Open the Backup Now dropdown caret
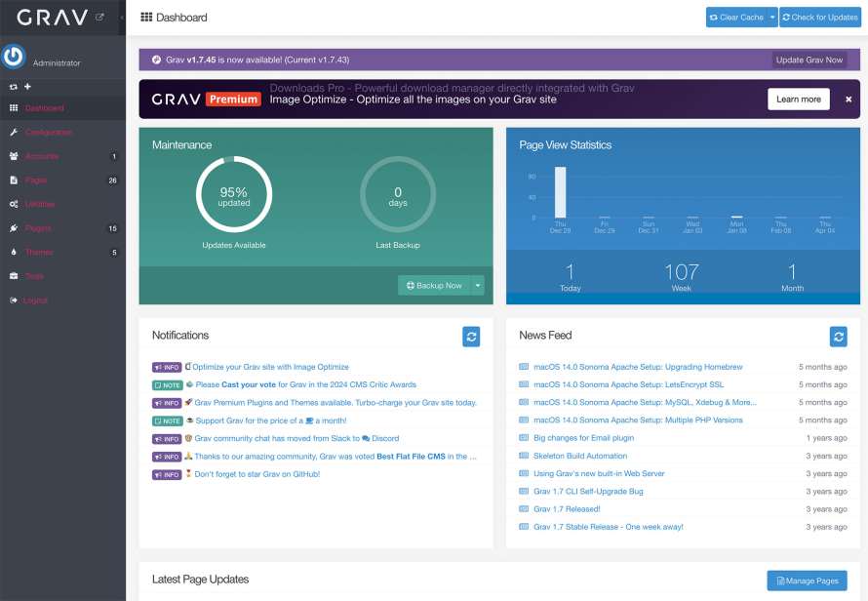Viewport: 868px width, 601px height. 478,286
